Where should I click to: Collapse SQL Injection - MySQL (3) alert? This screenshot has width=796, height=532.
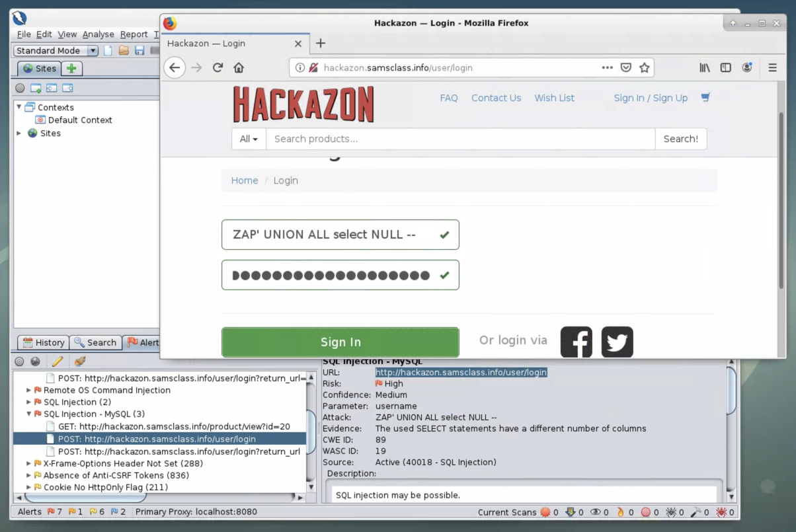[x=28, y=414]
